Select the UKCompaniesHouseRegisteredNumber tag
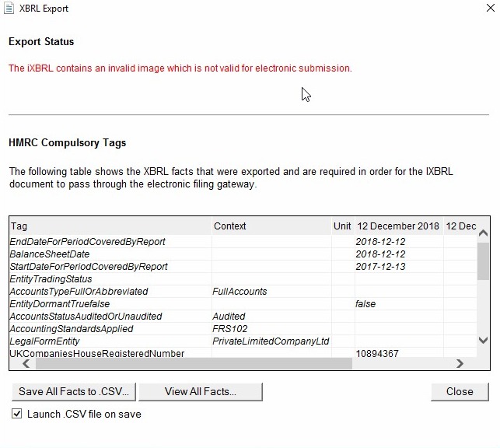Screen dimensions: 500x448 (97, 353)
